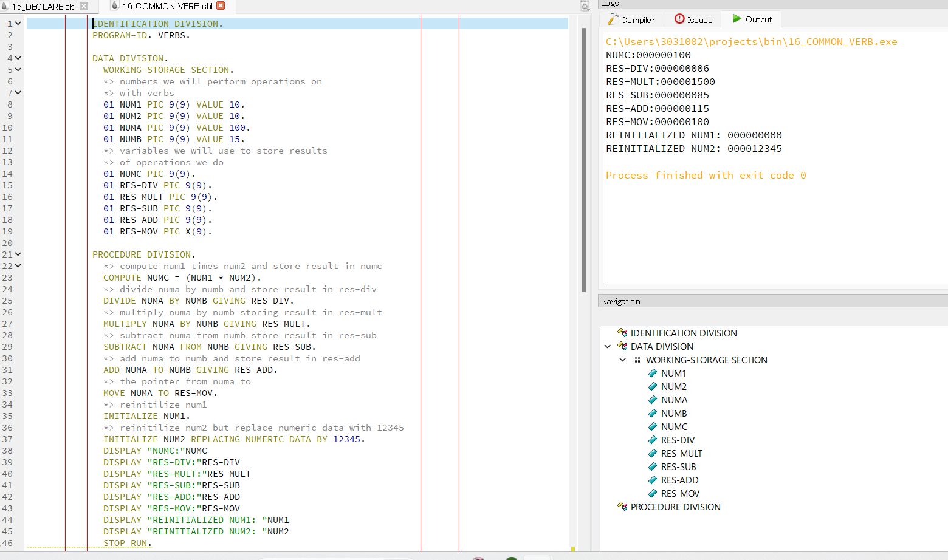The image size is (948, 560).
Task: Click the "COMPUTE NUMC = (NUM1 * NUM2)." line
Action: tap(182, 278)
